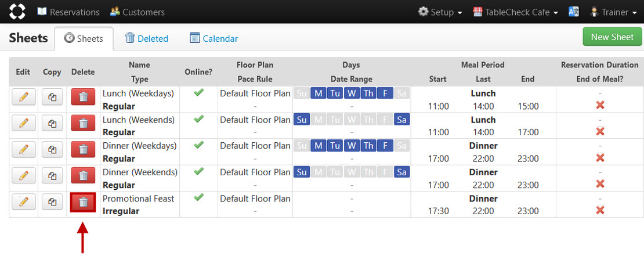Open the TableCheck Cafe venue dropdown

pos(515,12)
